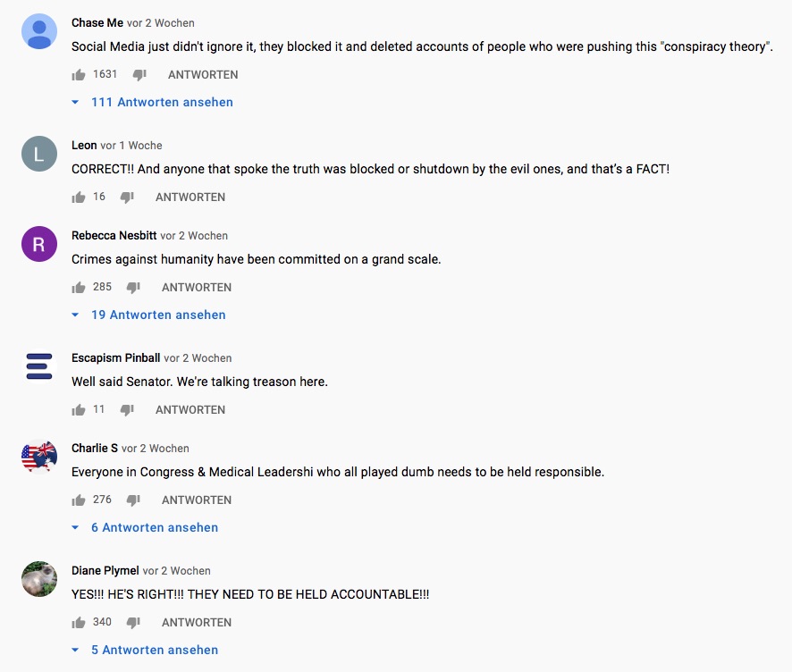Open 5 Antworten ansehen under Diane's comment
The width and height of the screenshot is (792, 672).
[x=154, y=651]
